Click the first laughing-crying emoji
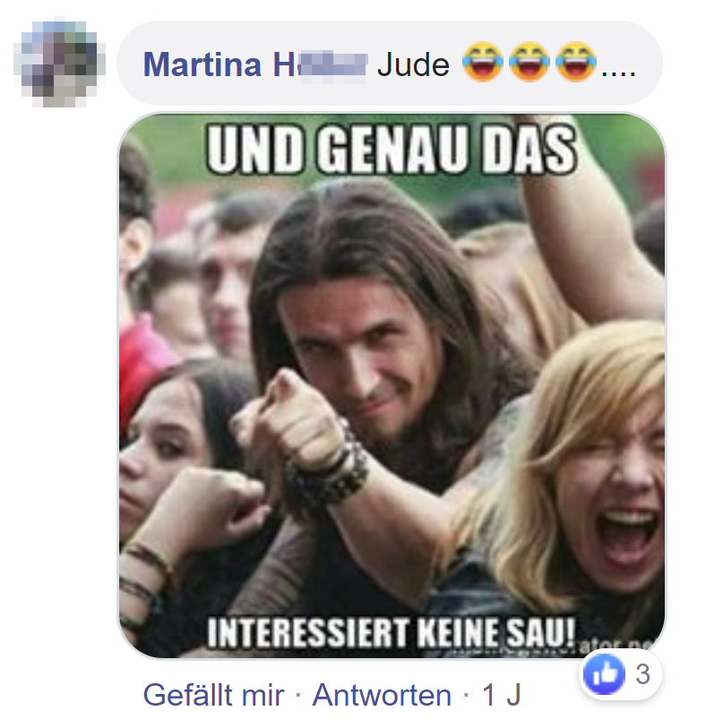This screenshot has height=728, width=706. click(x=483, y=61)
